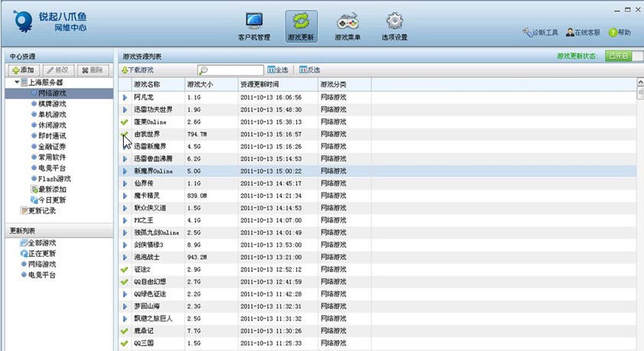Image resolution: width=644 pixels, height=351 pixels.
Task: Open 今日更新 list
Action: pos(52,200)
